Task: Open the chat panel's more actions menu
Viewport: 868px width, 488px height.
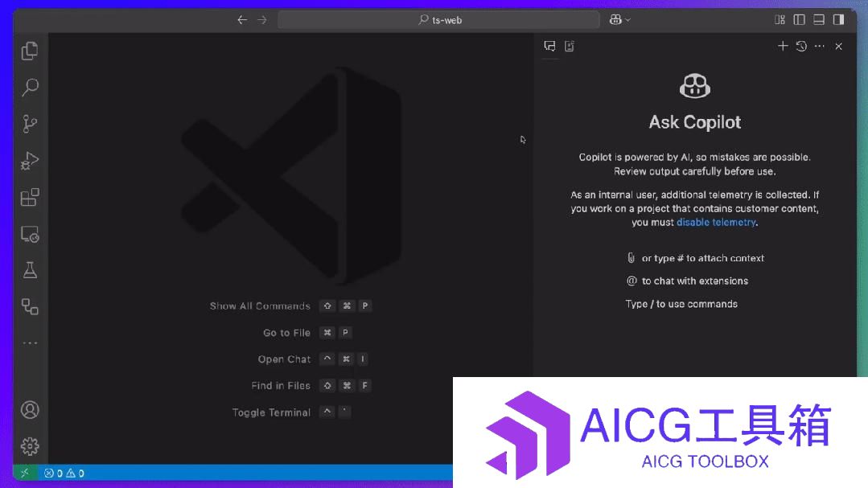Action: pyautogui.click(x=819, y=47)
